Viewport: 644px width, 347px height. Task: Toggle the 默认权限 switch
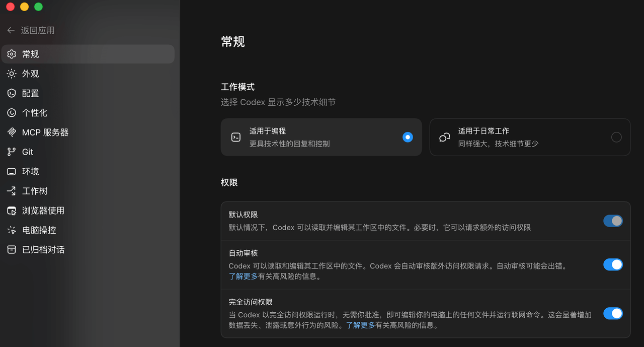click(x=613, y=221)
